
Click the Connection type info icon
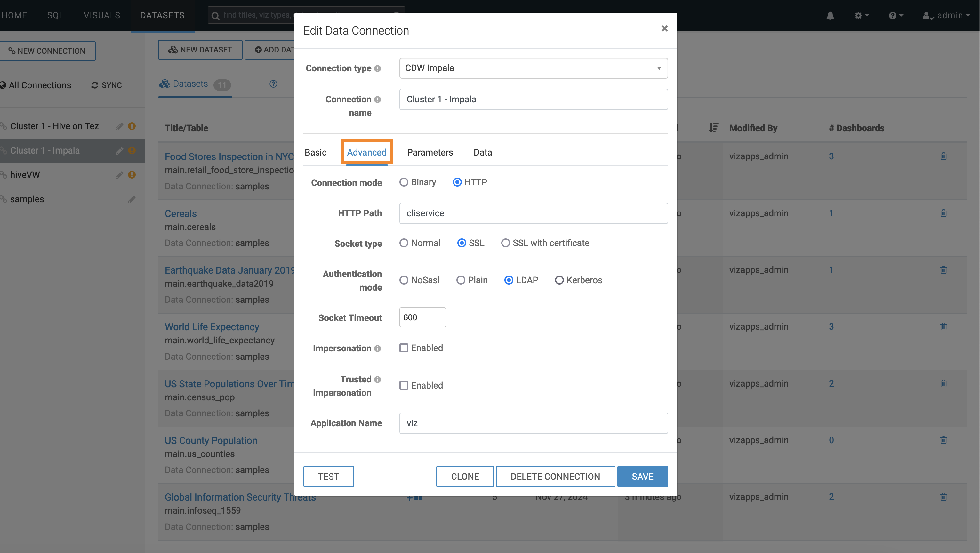pyautogui.click(x=377, y=68)
